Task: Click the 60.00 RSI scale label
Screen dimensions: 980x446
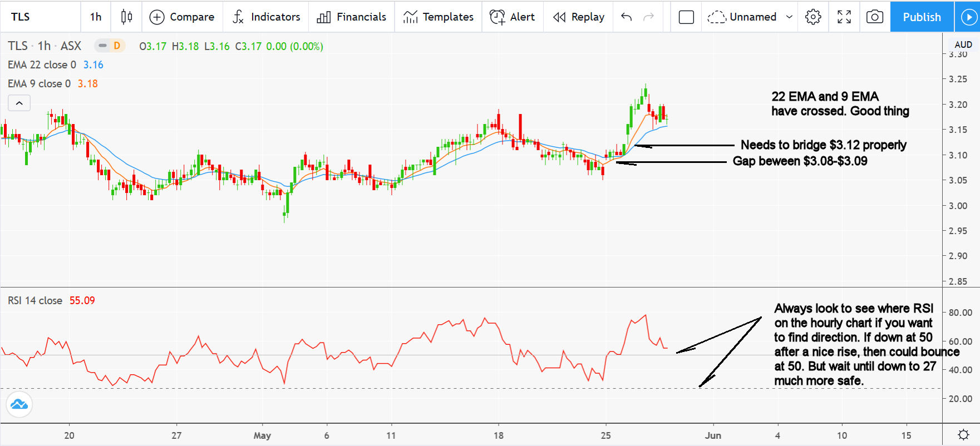Action: [960, 341]
